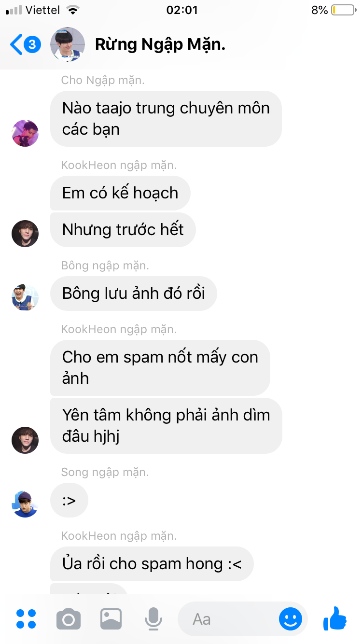Tap avatar next to 'Nhưng trước hết' message
362x644 pixels.
pyautogui.click(x=25, y=234)
